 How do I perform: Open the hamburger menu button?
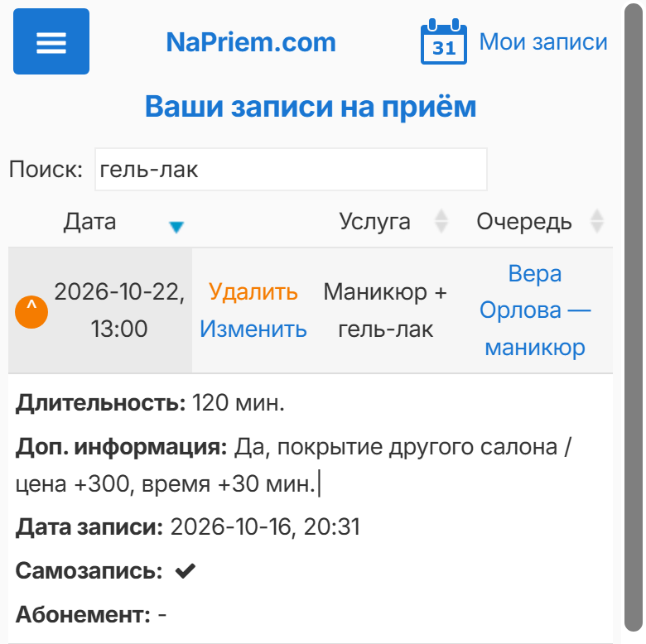coord(51,41)
